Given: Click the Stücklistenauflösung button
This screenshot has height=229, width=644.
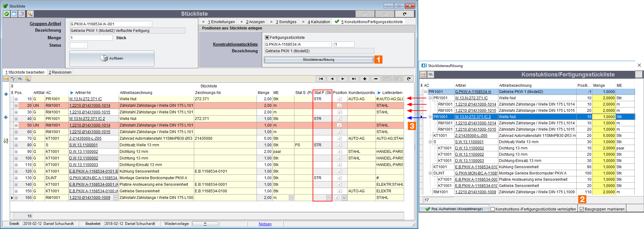Looking at the screenshot, I should point(319,60).
